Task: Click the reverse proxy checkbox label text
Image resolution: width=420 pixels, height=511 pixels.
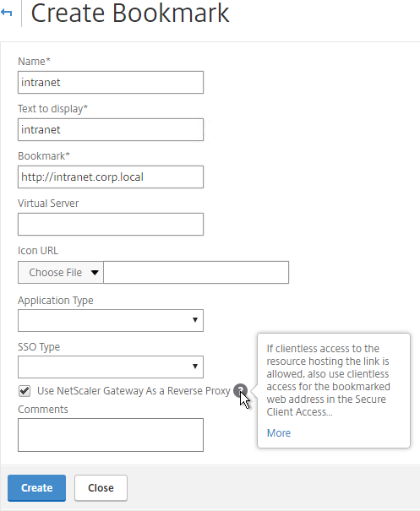Action: coord(134,391)
